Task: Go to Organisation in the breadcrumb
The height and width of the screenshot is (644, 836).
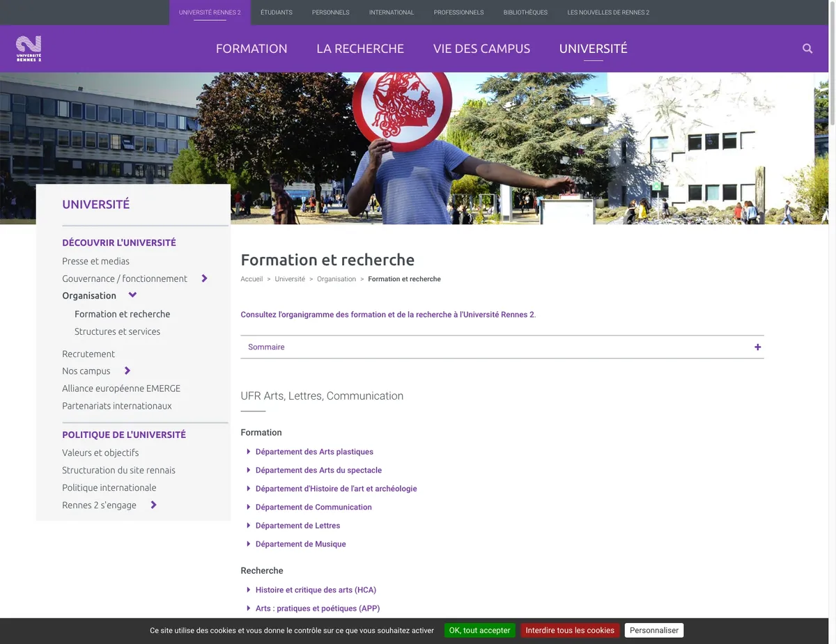Action: click(x=336, y=279)
